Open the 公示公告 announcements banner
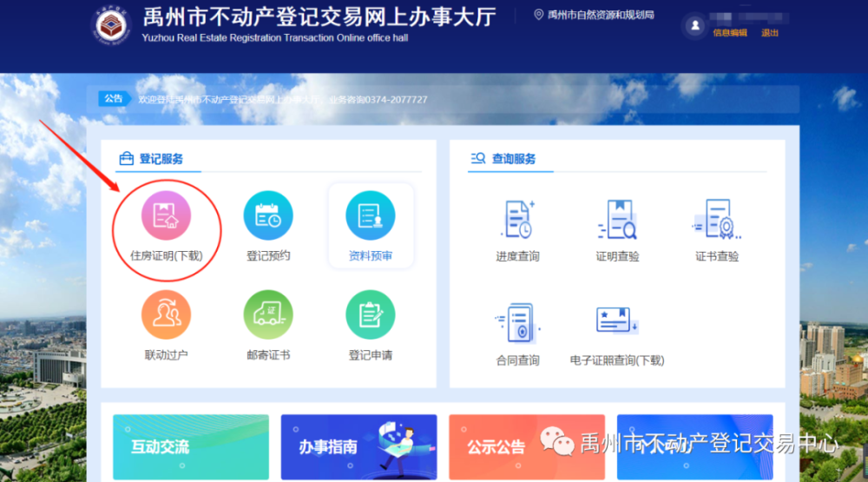Screen dimensions: 868x482 (527, 446)
